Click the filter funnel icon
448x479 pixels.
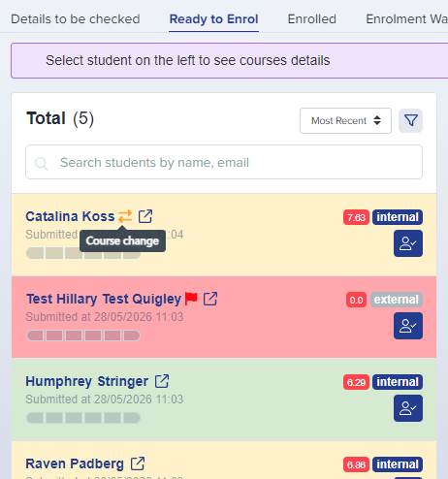pos(410,120)
